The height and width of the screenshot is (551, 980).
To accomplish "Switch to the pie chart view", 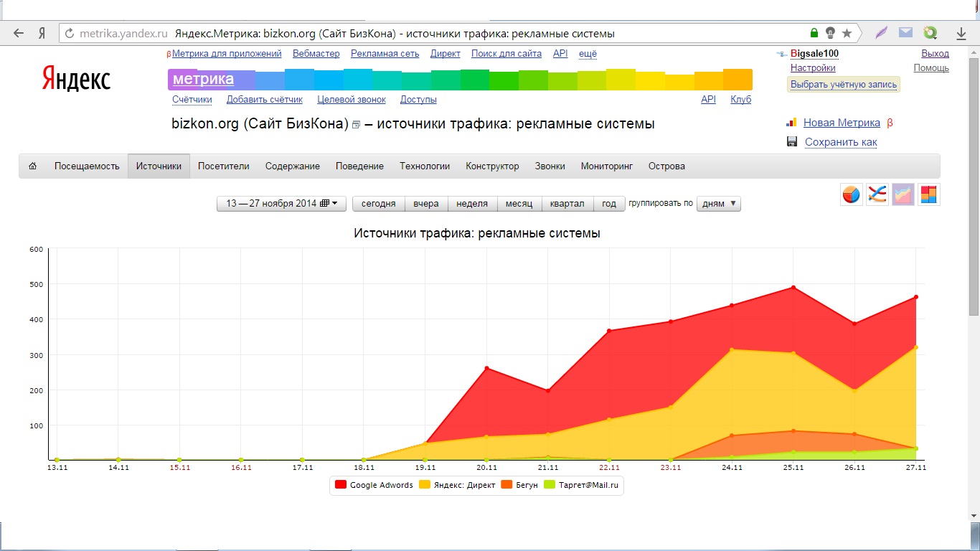I will [x=852, y=194].
